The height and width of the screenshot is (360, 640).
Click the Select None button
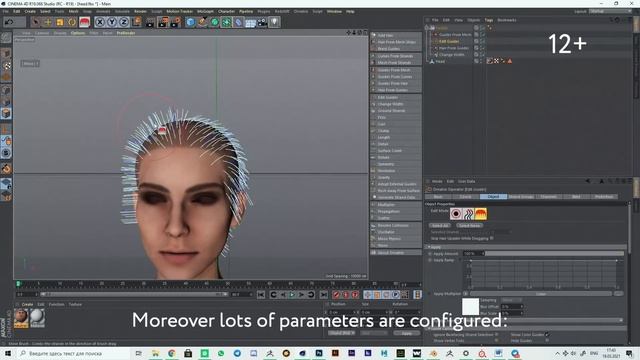coord(469,226)
